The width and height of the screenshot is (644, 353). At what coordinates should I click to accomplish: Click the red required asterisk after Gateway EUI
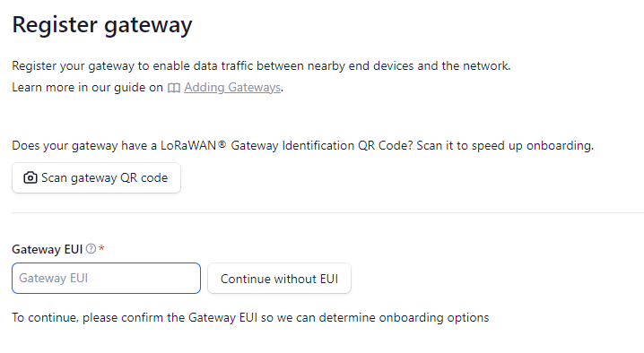(x=101, y=248)
